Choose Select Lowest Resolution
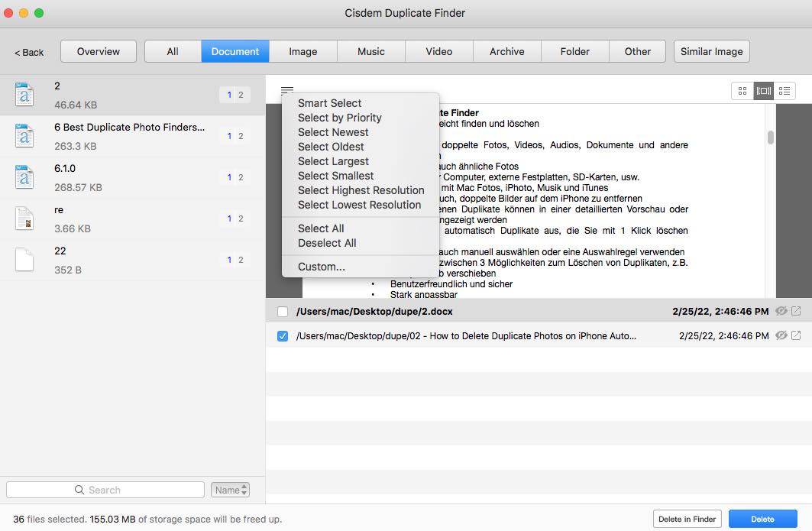The image size is (812, 531). pyautogui.click(x=359, y=205)
